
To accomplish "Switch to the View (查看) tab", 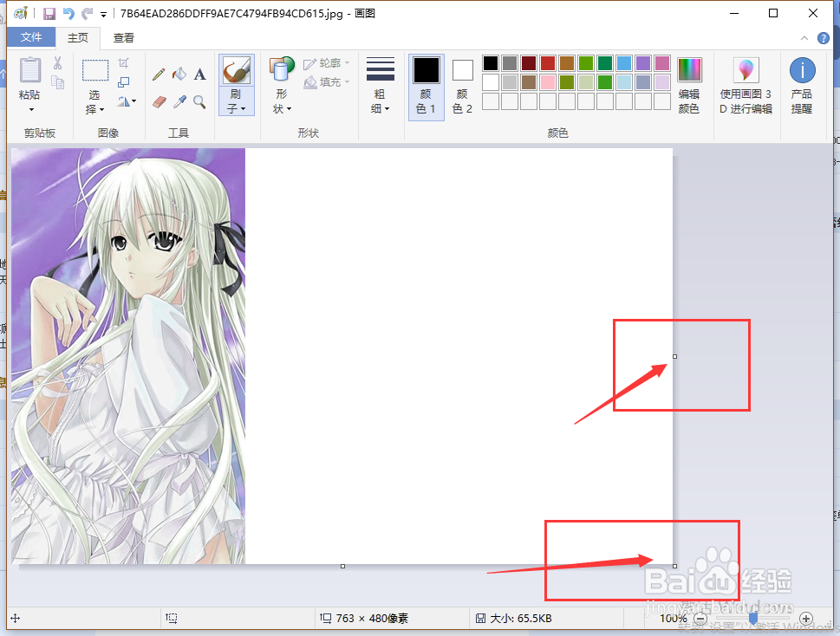I will tap(124, 37).
